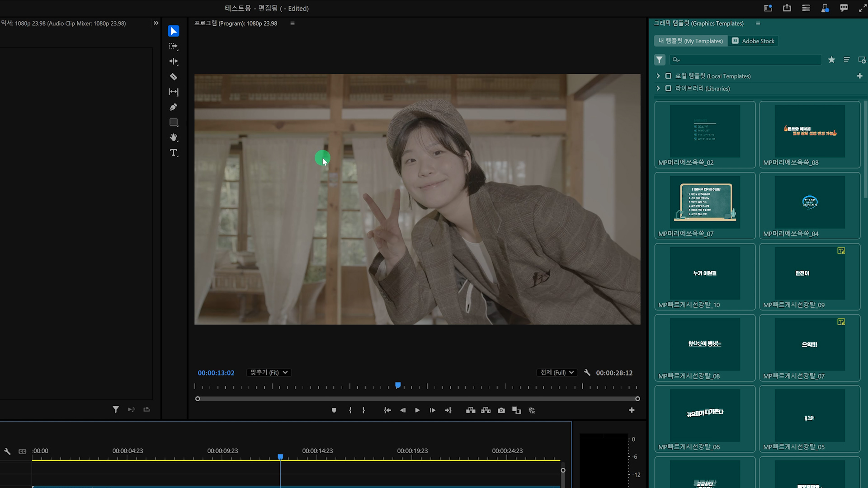This screenshot has width=868, height=488.
Task: Click the Graphics Templates search field
Action: click(745, 60)
